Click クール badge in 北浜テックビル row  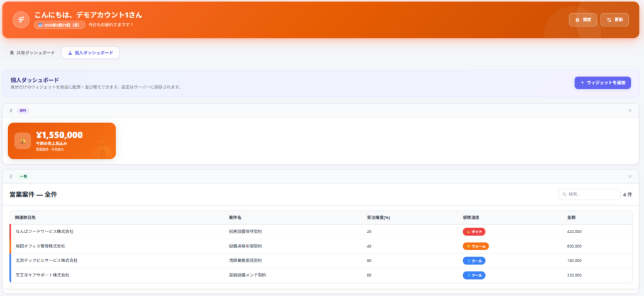point(474,260)
